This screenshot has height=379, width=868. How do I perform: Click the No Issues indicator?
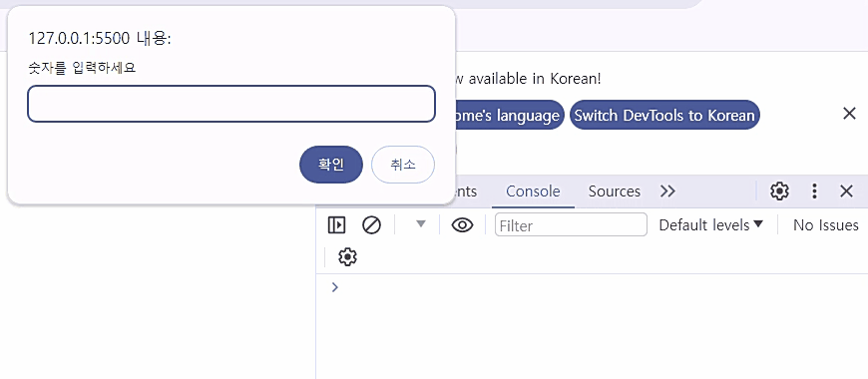click(825, 225)
